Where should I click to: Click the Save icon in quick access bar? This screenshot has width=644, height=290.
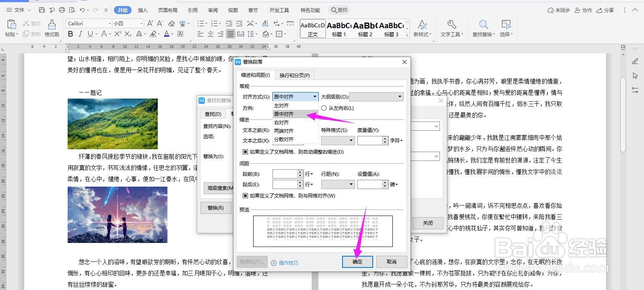click(42, 10)
